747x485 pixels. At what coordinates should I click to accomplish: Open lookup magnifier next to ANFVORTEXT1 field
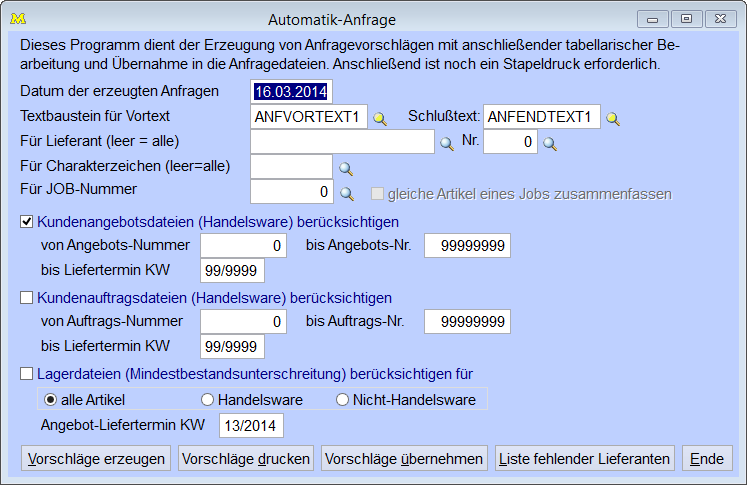pos(380,118)
